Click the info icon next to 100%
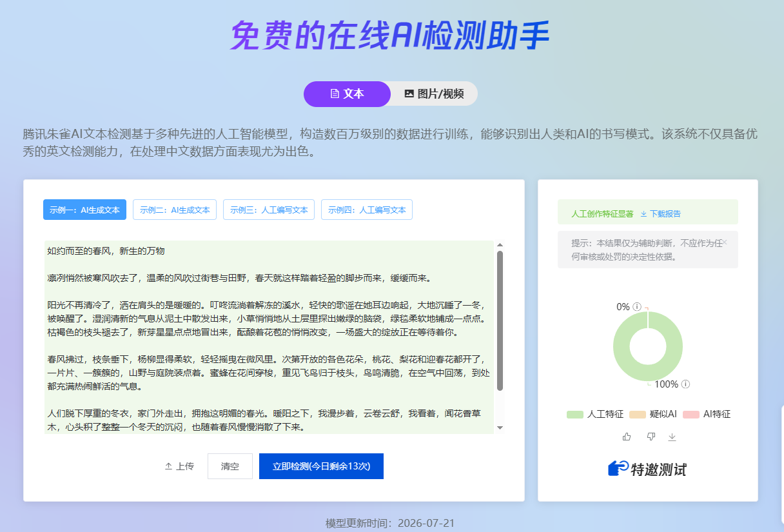The height and width of the screenshot is (532, 784). pos(686,384)
